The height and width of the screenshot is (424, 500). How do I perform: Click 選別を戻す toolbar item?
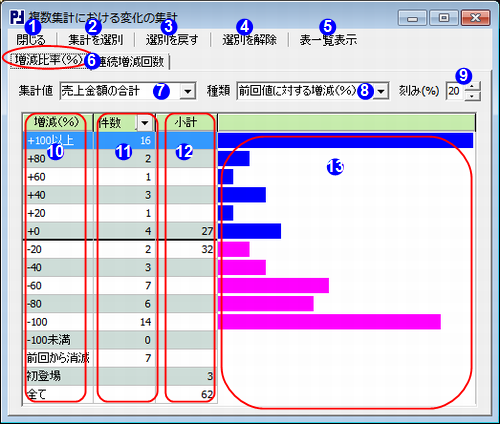(172, 40)
